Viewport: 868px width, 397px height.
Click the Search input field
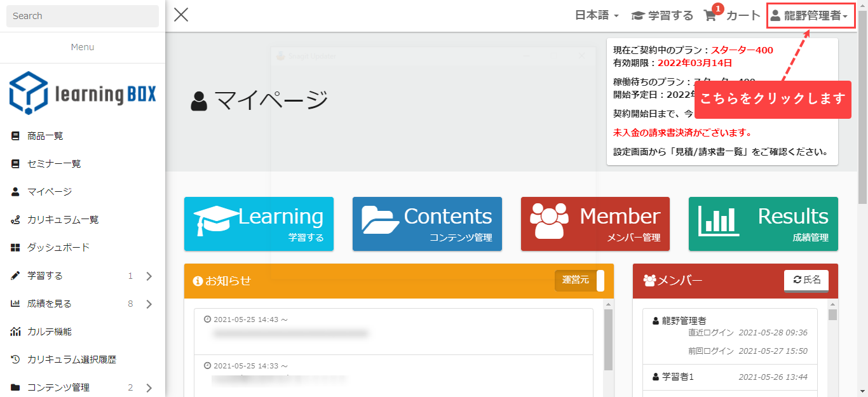[x=83, y=16]
